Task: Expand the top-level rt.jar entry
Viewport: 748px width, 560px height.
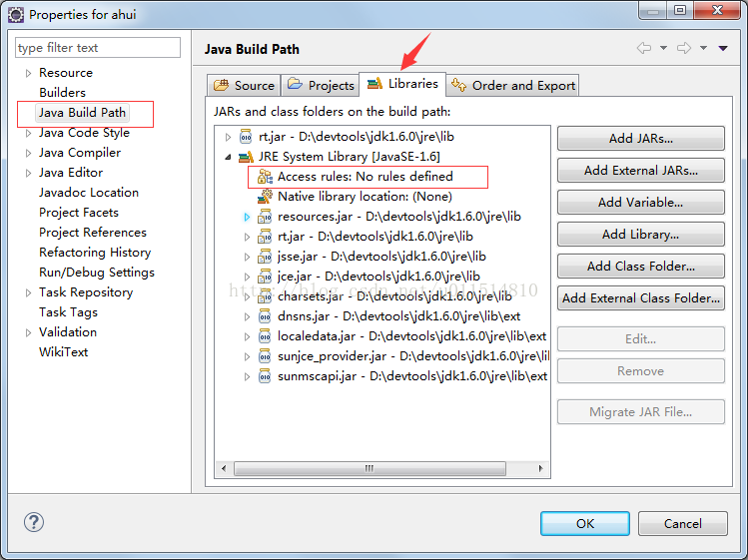Action: tap(228, 138)
